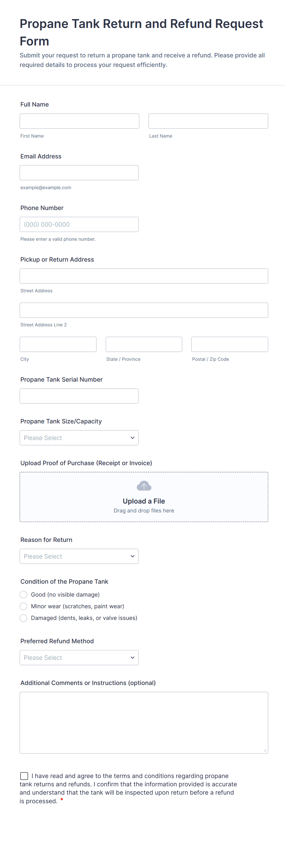Focus Street Address Line 2 field
Viewport: 285px width, 868px height.
pyautogui.click(x=144, y=310)
